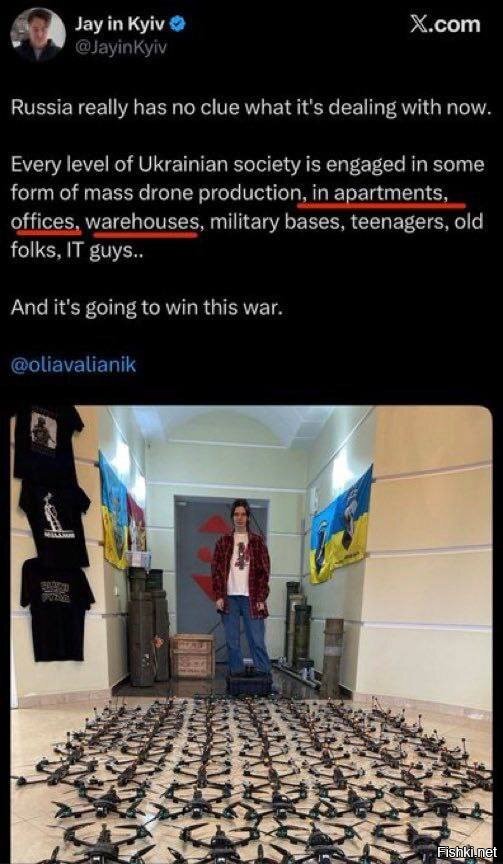
Task: Open Jay in Kyiv's profile avatar
Action: tap(38, 34)
